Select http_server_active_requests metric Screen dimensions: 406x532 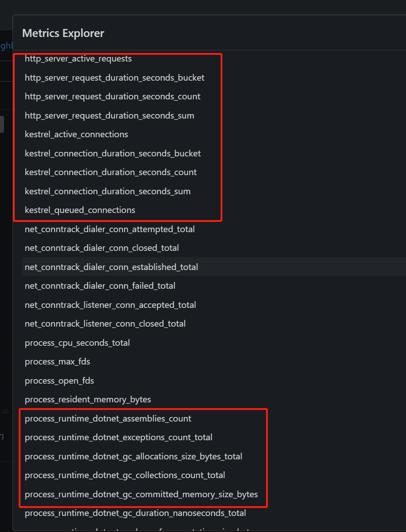click(x=78, y=59)
